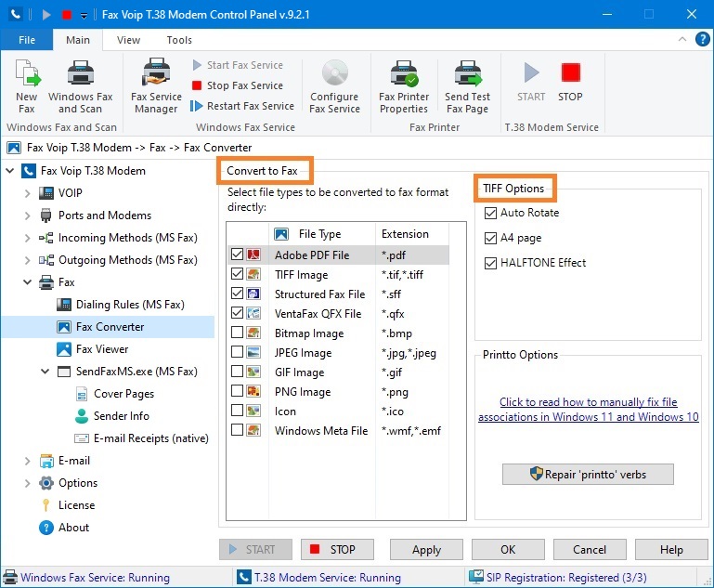Check the JPEG Image checkbox
714x588 pixels.
pos(237,352)
